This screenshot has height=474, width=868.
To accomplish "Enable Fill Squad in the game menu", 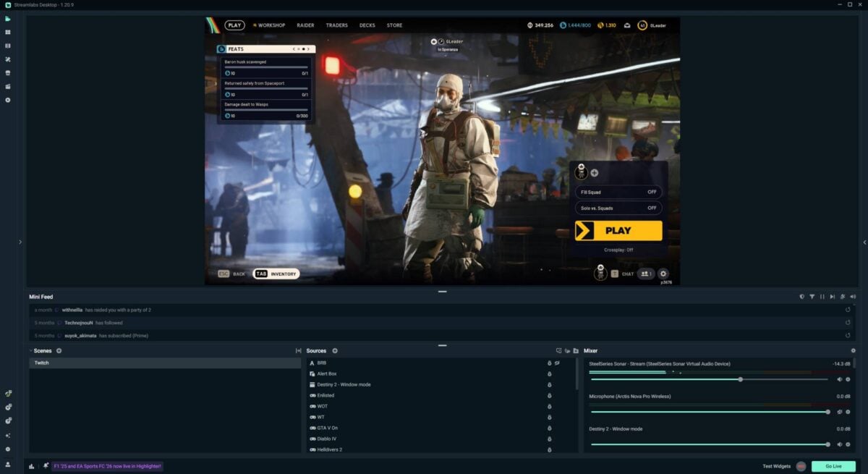I will [x=654, y=192].
